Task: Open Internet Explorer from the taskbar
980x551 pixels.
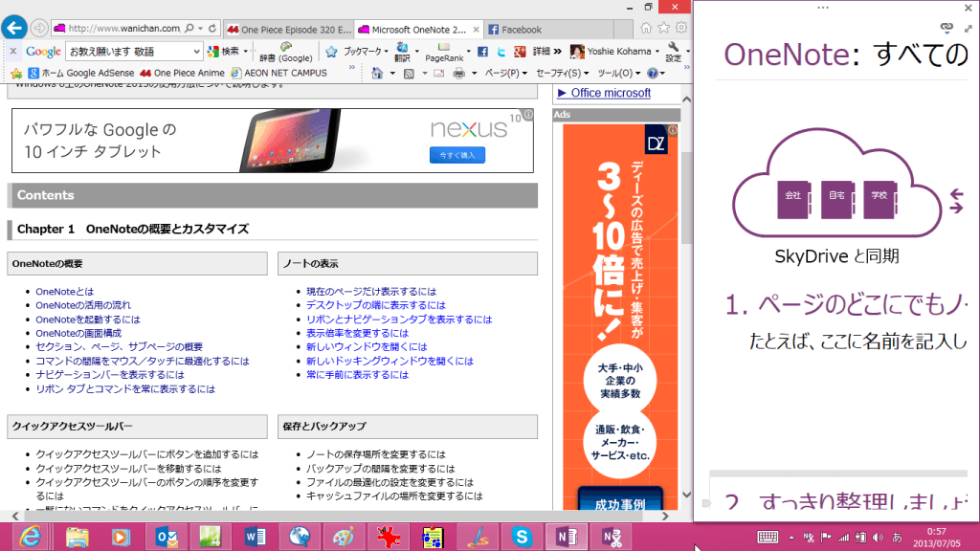Action: tap(30, 537)
